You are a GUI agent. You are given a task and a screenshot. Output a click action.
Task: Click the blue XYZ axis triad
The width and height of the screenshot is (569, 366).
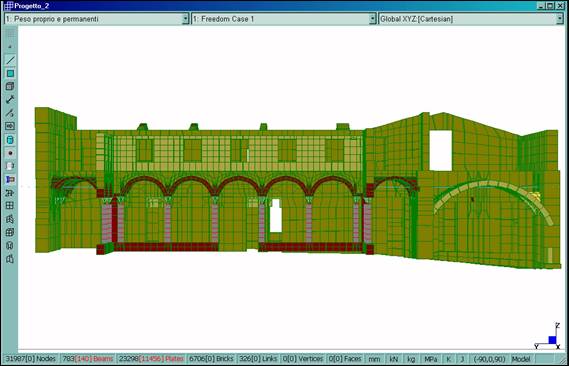[x=548, y=337]
